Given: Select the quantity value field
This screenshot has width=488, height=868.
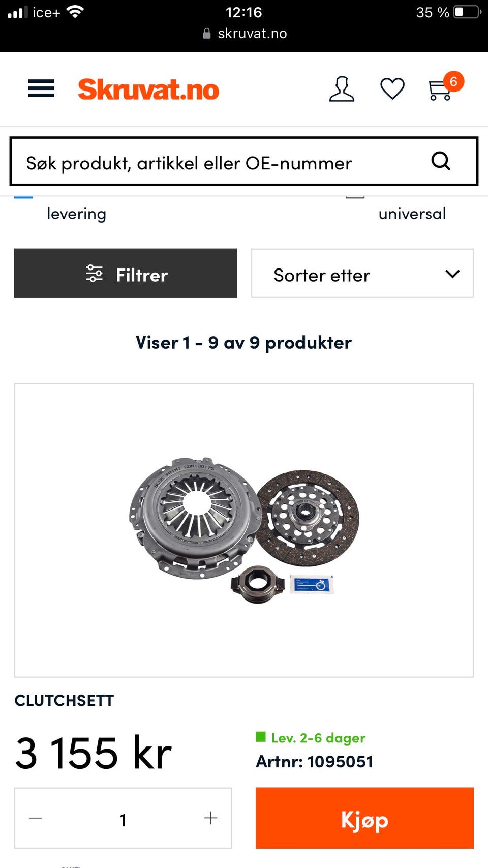Looking at the screenshot, I should (x=123, y=819).
